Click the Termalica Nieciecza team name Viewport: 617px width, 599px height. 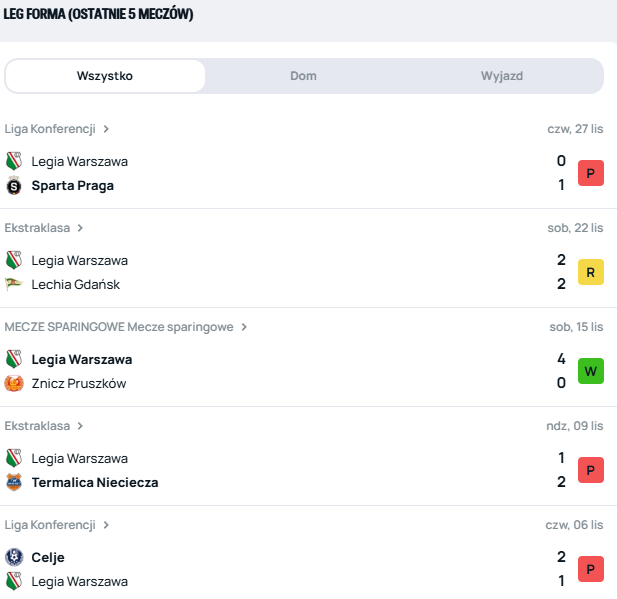pos(95,482)
